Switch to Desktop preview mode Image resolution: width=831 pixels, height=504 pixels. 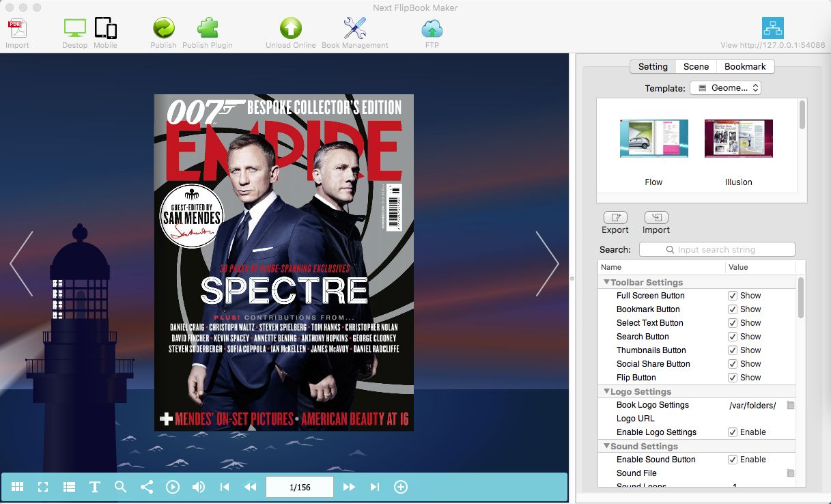coord(75,29)
